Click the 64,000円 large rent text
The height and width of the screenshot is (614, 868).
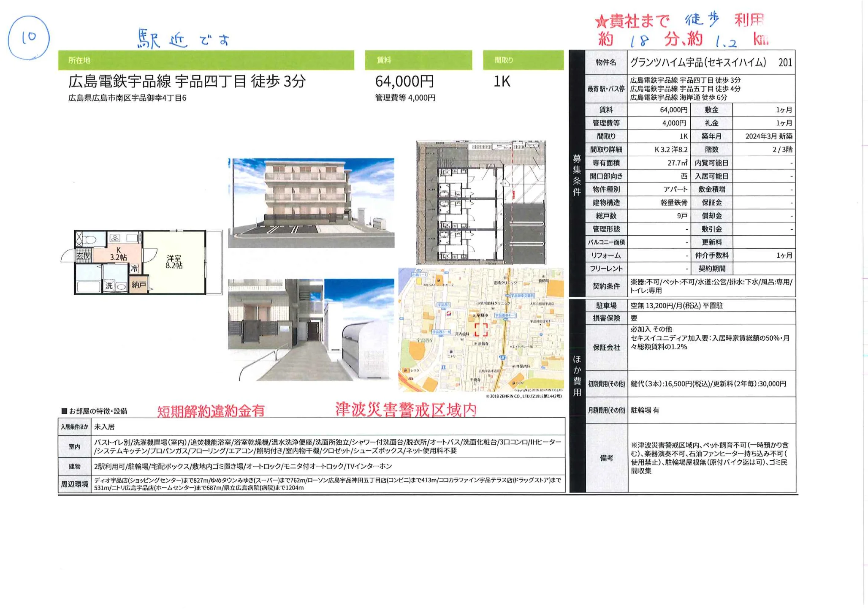[404, 81]
